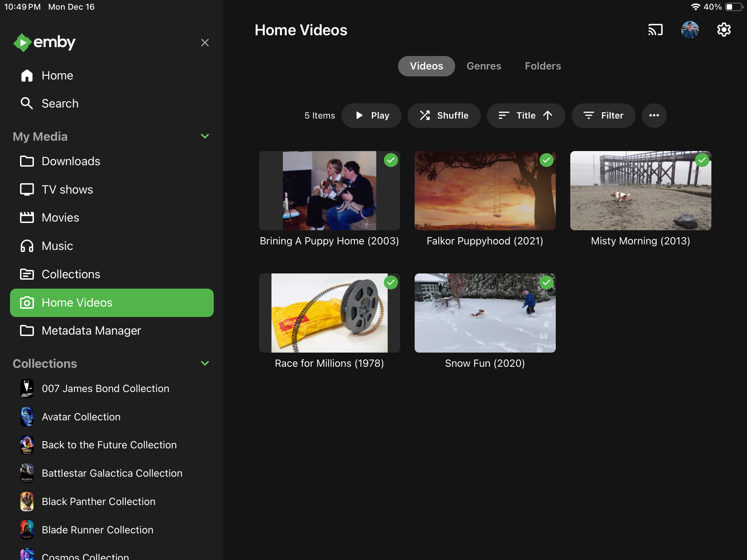
Task: Toggle watched checkmark on Snow Fun video
Action: point(546,283)
